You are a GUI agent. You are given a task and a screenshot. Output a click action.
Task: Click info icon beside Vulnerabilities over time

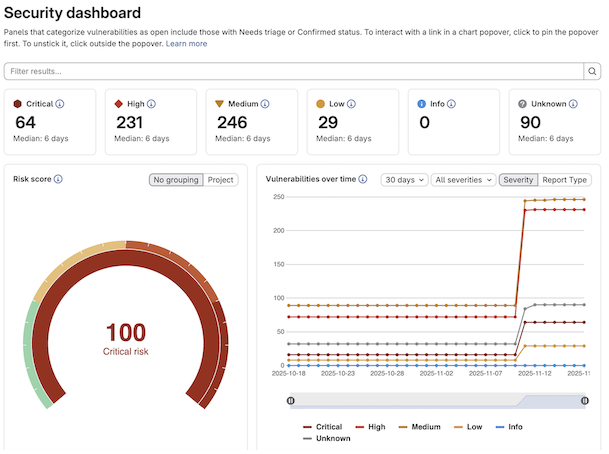362,179
